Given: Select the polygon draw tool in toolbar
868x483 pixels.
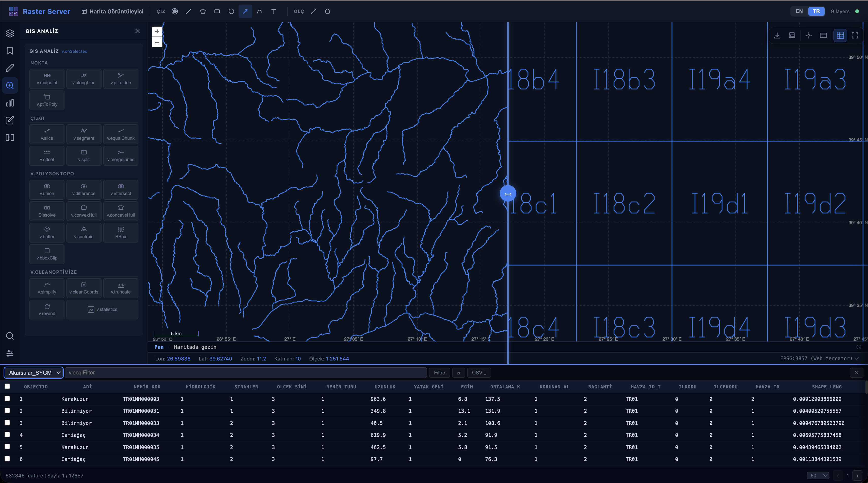Looking at the screenshot, I should pos(203,11).
